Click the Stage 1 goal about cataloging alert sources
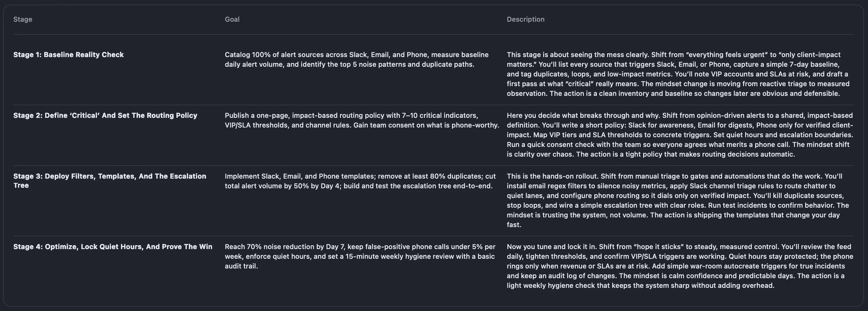The height and width of the screenshot is (311, 868). pos(357,59)
